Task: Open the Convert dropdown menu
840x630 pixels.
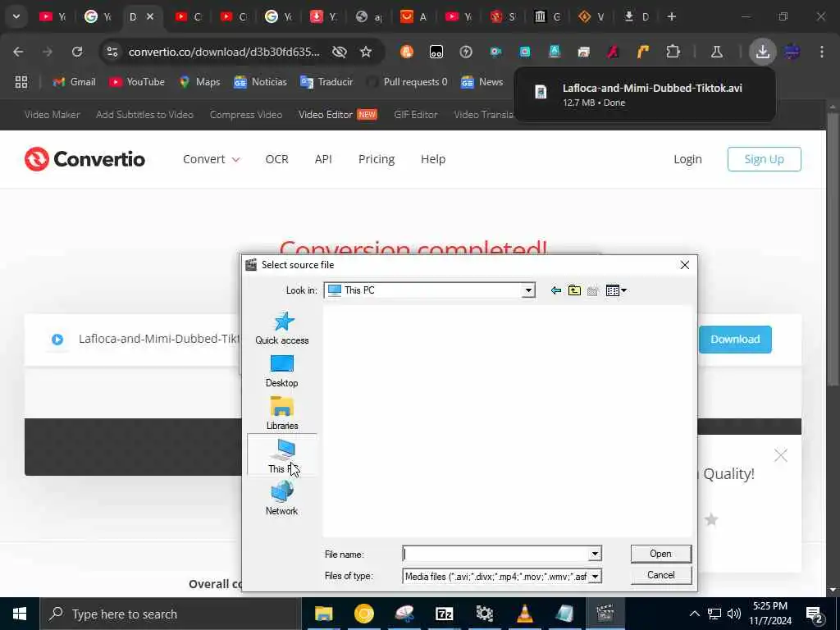Action: coord(211,159)
